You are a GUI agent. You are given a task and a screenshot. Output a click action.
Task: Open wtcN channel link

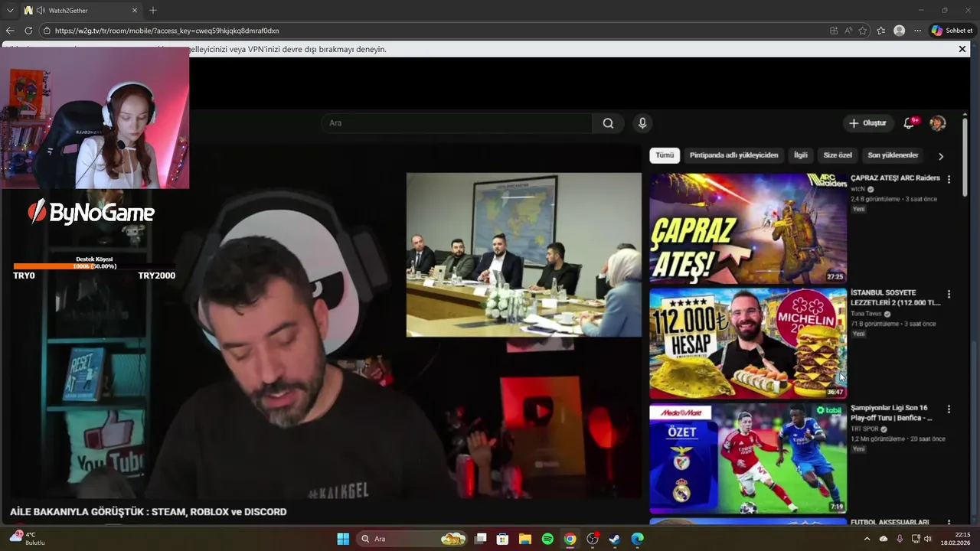pyautogui.click(x=858, y=189)
